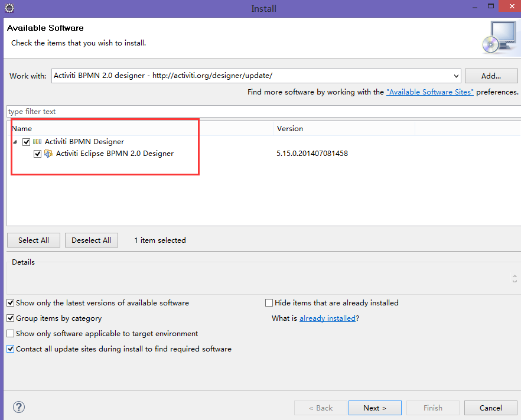The width and height of the screenshot is (521, 420).
Task: Uncheck the Activiti BPMN Designer category checkbox
Action: point(26,142)
